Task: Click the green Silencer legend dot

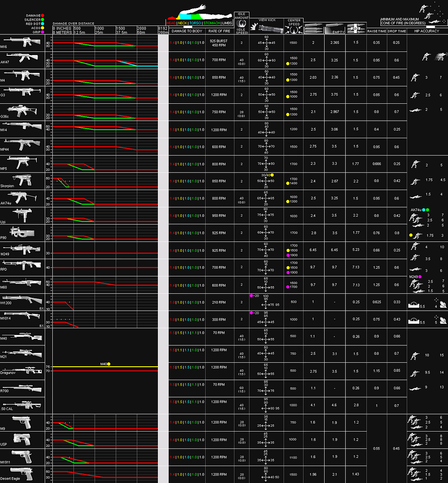Action: pos(42,20)
